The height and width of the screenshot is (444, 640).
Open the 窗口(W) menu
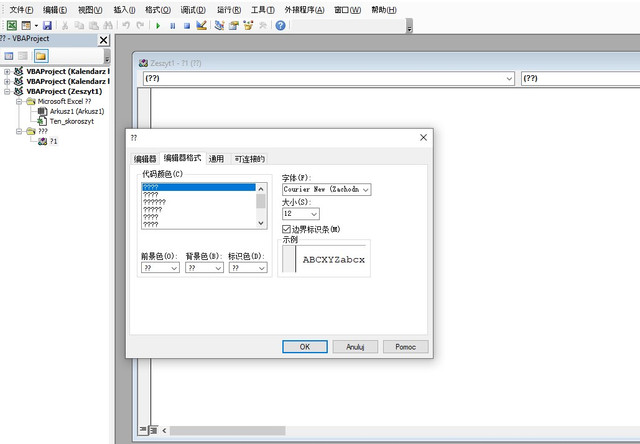point(347,10)
